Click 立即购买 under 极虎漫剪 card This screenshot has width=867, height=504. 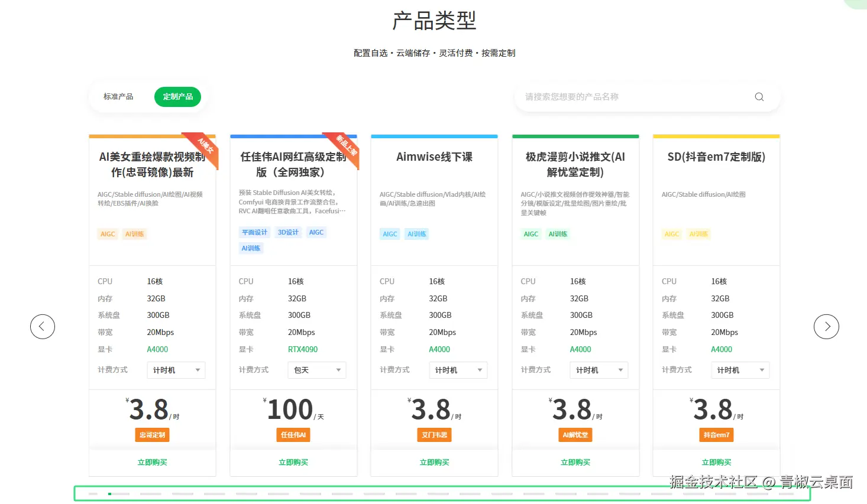tap(575, 463)
